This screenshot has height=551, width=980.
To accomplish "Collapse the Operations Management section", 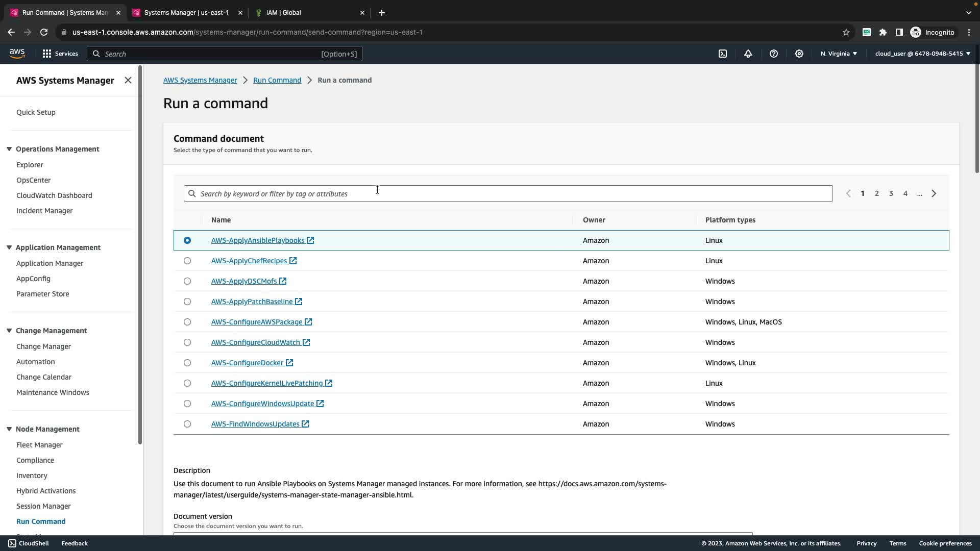I will (x=9, y=149).
